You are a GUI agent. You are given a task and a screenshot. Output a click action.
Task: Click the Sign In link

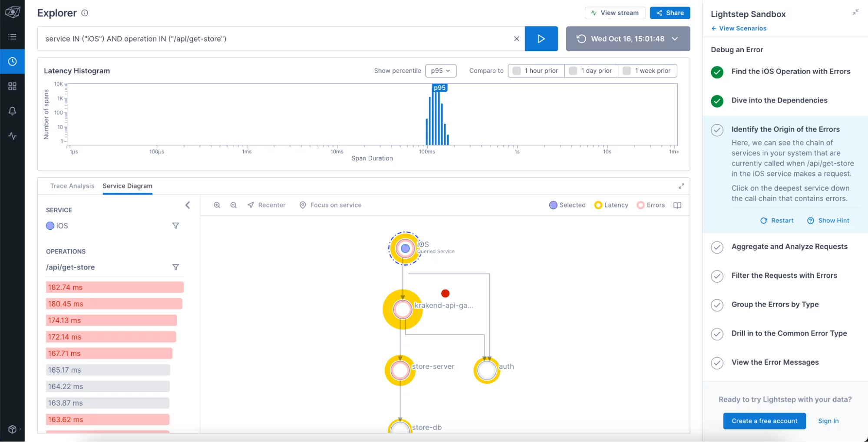point(828,421)
